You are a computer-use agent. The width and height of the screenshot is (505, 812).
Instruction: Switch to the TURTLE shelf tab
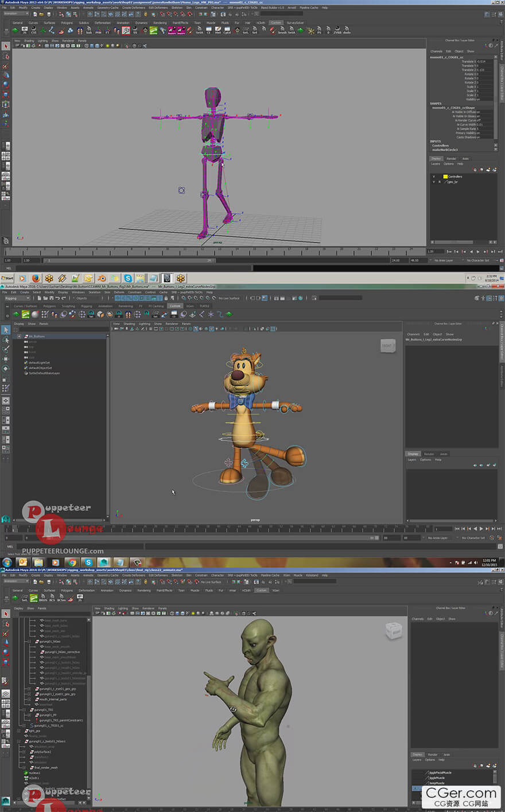tap(204, 306)
